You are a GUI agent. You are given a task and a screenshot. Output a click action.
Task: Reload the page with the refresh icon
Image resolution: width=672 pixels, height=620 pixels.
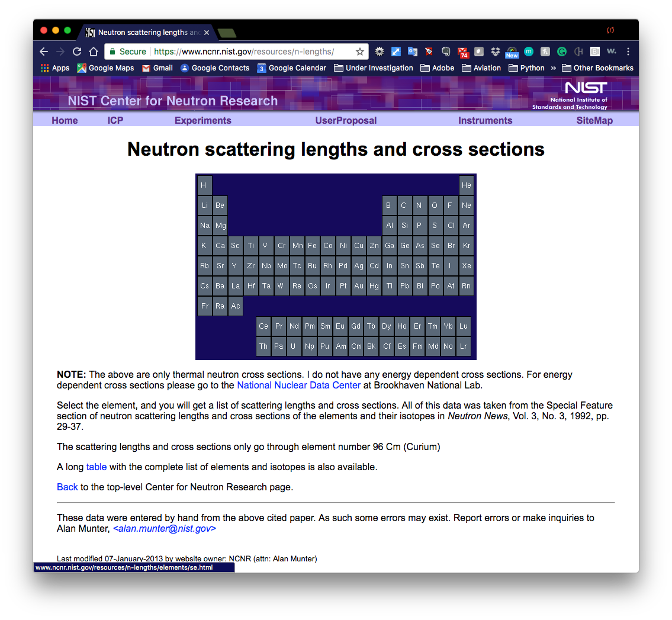click(77, 52)
